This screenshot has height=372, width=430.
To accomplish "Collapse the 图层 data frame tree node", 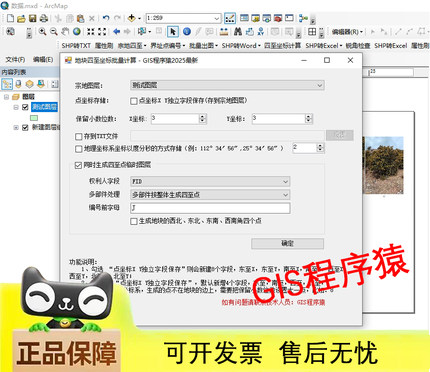I will (x=6, y=97).
